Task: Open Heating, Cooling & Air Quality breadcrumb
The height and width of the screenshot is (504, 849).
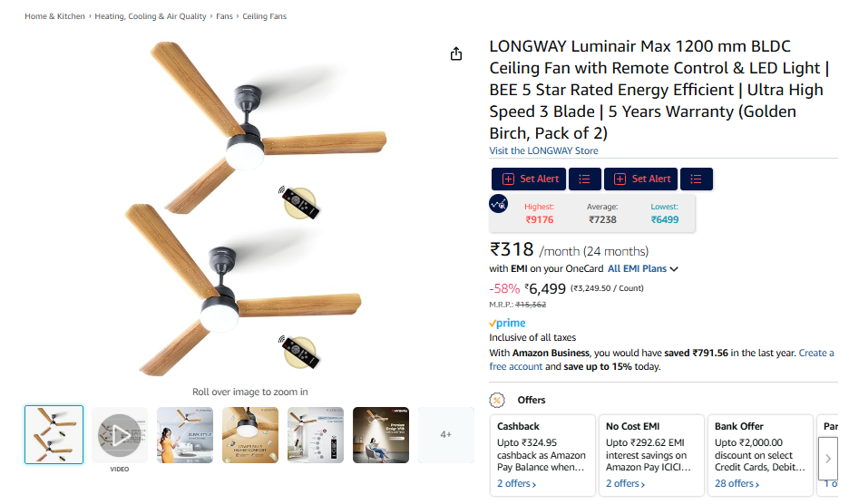Action: (x=151, y=16)
